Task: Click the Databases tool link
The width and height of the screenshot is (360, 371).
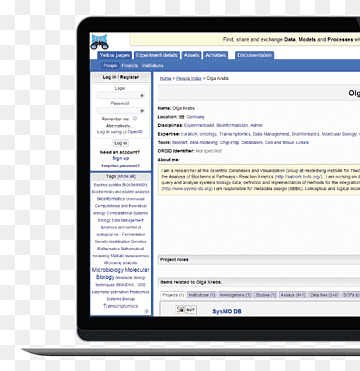Action: coord(252,142)
